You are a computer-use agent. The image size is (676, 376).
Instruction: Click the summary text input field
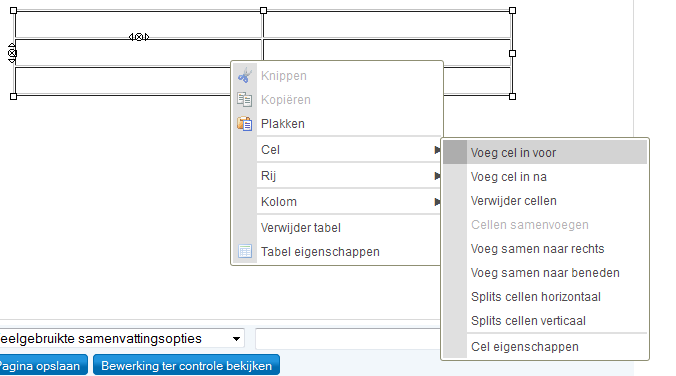348,338
